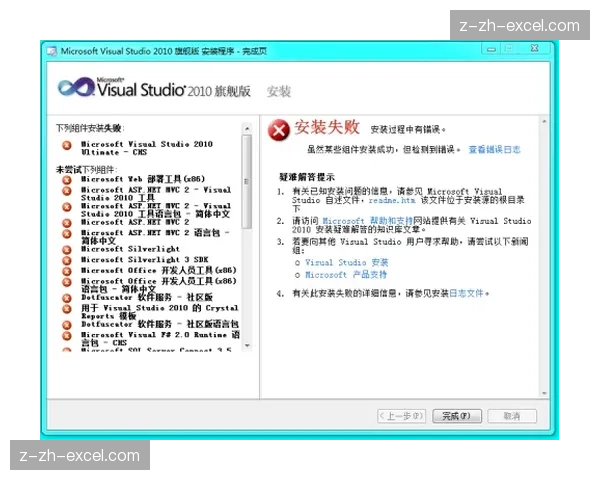Click right pane scroll down arrow

(544, 393)
